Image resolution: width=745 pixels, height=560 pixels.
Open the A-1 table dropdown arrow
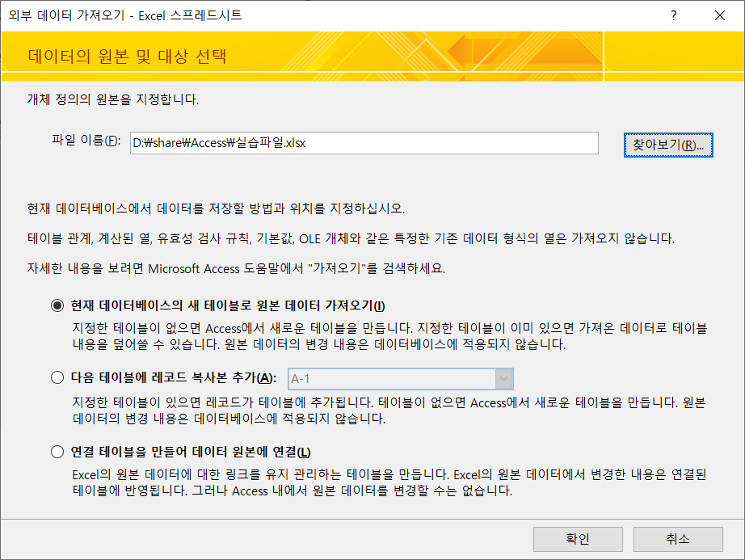coord(503,379)
